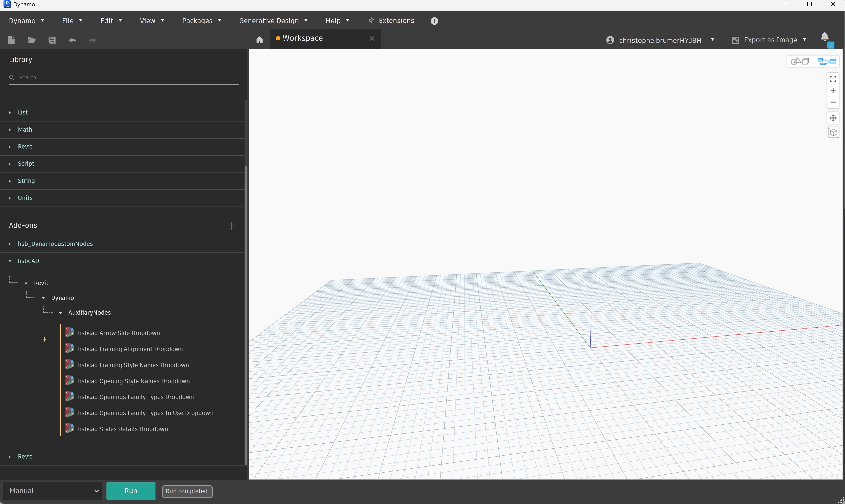Go to the Home icon tab

pyautogui.click(x=259, y=40)
